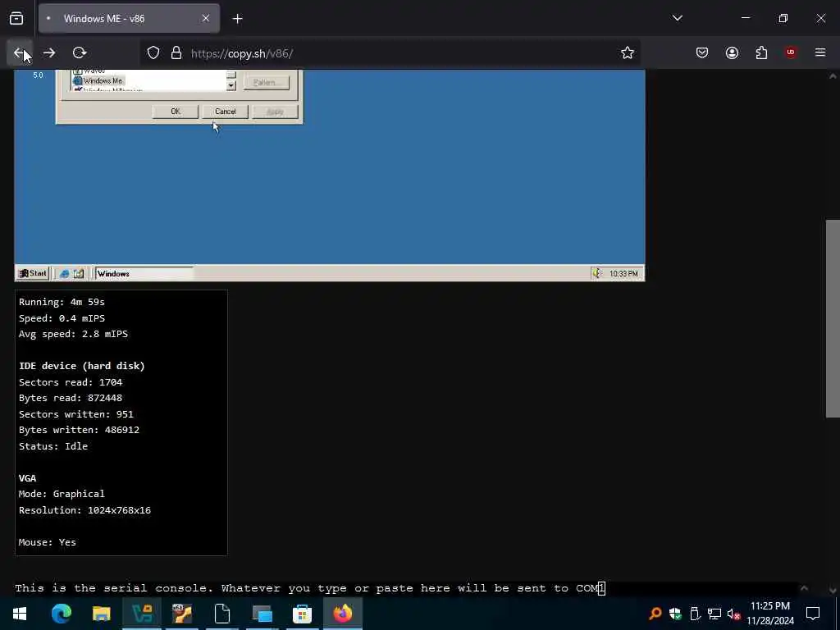The image size is (840, 630).
Task: Open the Windows 10 Start menu
Action: click(20, 614)
